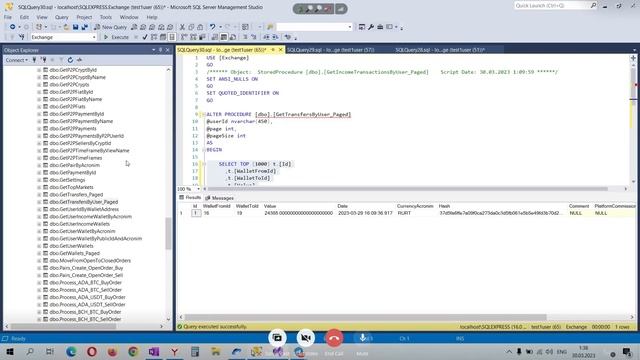Click the Comment Out Lines icon
640x360 pixels.
coord(245,37)
